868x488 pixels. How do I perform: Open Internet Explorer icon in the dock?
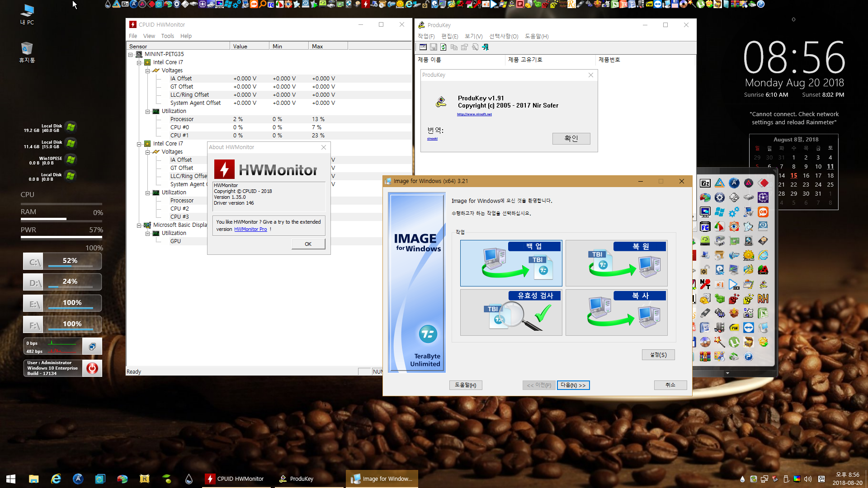click(x=763, y=255)
